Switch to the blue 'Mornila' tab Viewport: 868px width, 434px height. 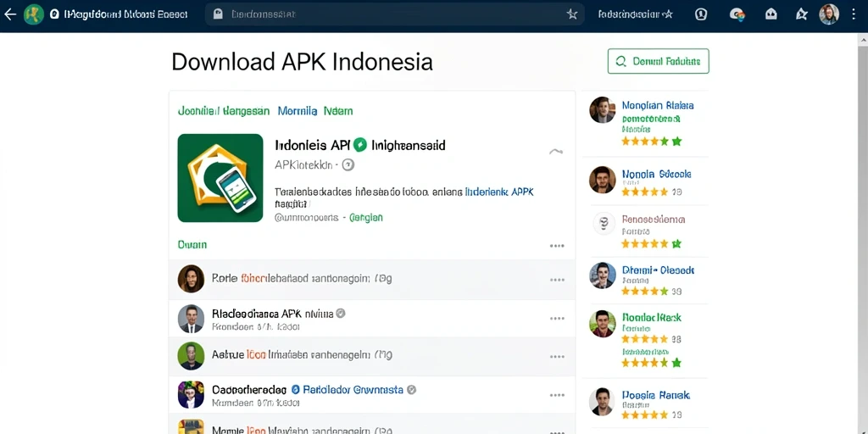[x=298, y=111]
